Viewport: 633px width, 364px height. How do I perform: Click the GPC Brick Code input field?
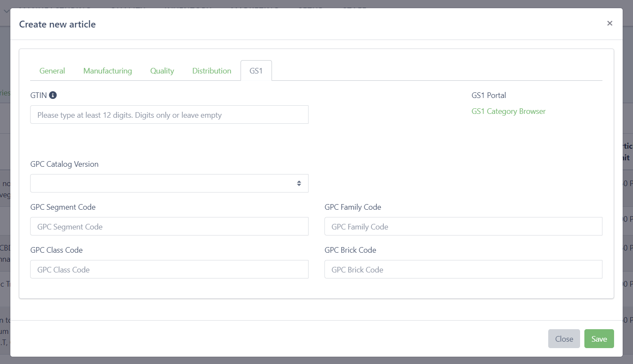pos(463,269)
